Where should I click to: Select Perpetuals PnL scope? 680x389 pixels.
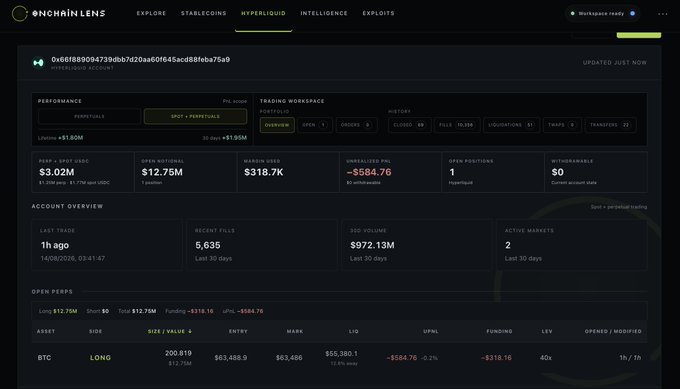[89, 116]
